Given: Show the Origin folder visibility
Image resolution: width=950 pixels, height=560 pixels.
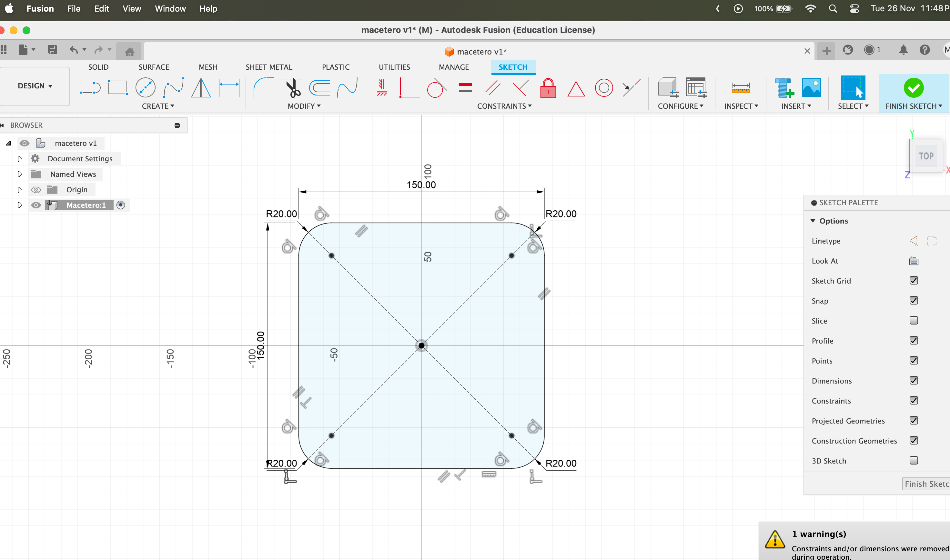Looking at the screenshot, I should click(x=36, y=189).
